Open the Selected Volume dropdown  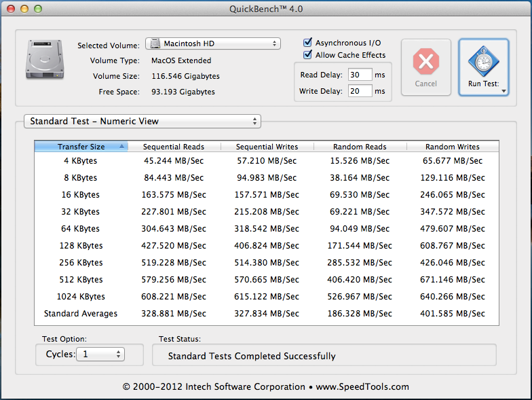coord(212,44)
